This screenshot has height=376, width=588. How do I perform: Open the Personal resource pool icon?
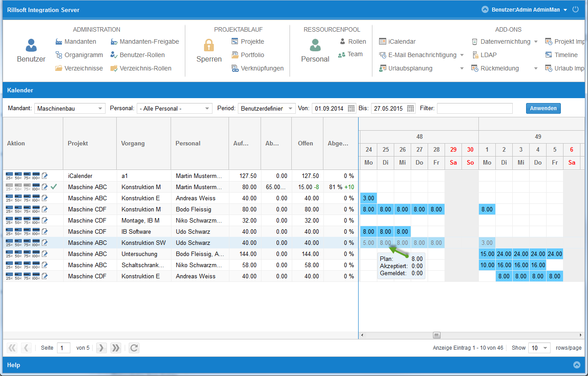pyautogui.click(x=315, y=45)
